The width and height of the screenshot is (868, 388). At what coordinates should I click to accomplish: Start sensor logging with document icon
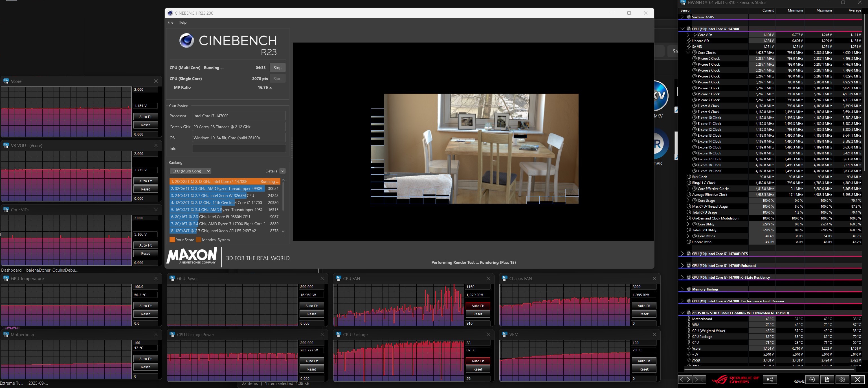[827, 380]
